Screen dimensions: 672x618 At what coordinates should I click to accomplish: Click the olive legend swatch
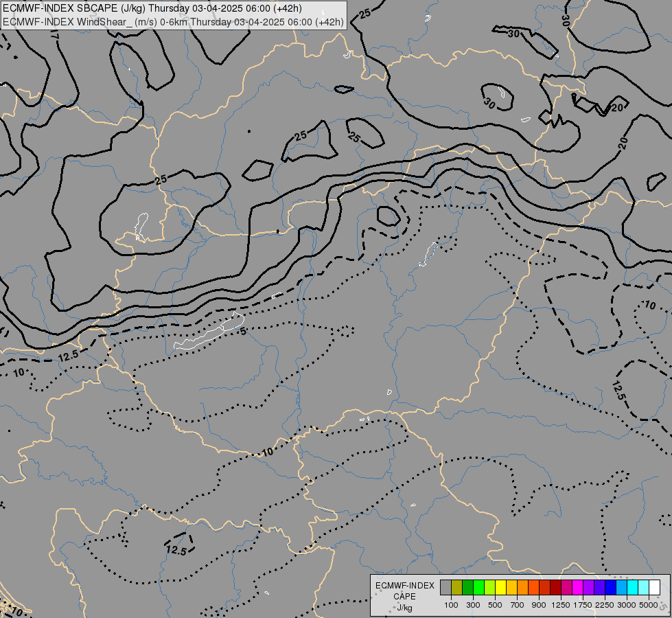point(457,588)
